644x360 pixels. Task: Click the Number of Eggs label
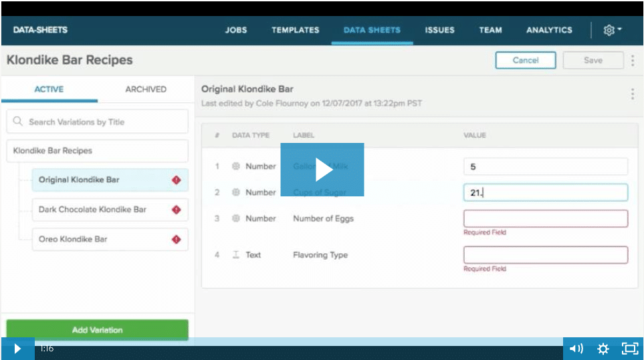coord(323,218)
